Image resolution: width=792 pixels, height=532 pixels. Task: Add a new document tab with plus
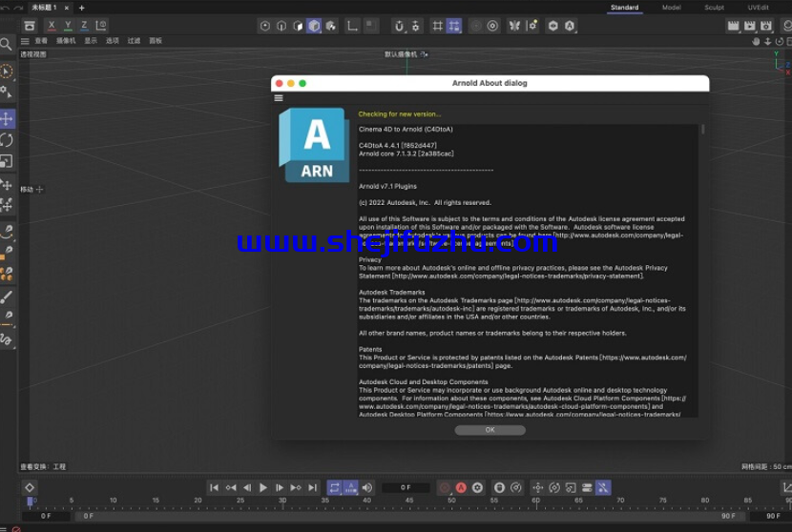[x=82, y=8]
